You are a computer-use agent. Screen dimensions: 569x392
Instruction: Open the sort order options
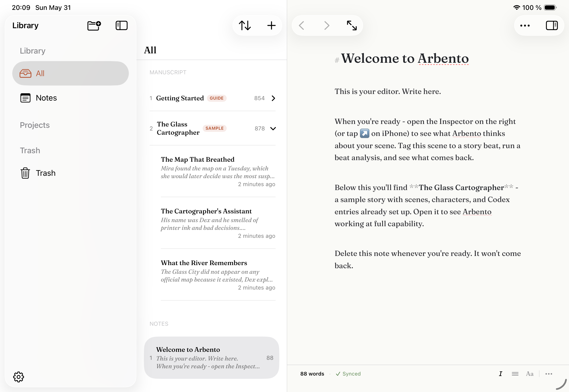click(245, 26)
